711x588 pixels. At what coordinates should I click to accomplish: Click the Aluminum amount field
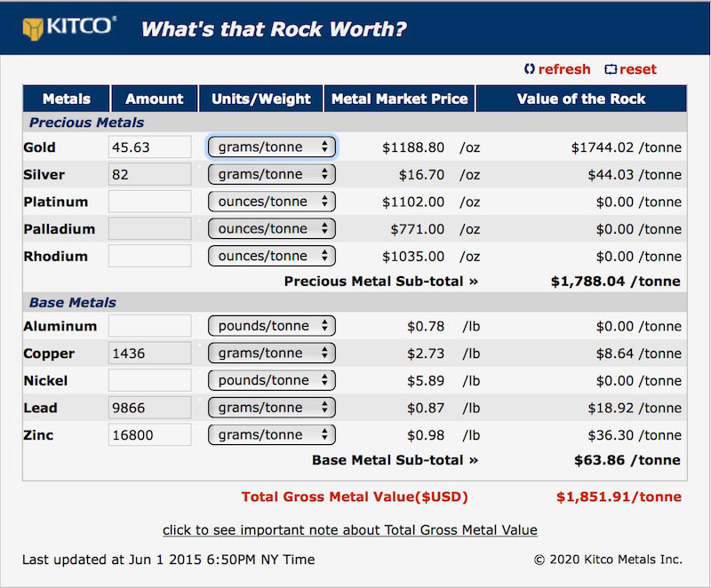point(149,326)
